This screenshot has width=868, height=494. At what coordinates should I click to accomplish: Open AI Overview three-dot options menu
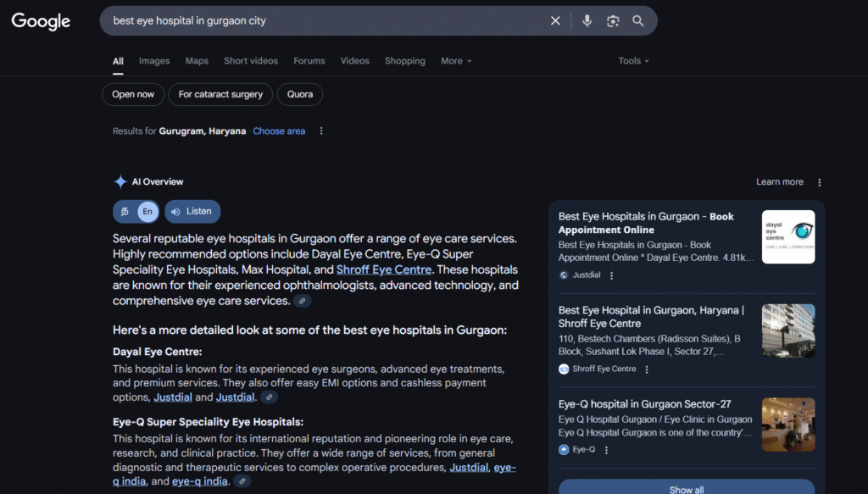(819, 182)
